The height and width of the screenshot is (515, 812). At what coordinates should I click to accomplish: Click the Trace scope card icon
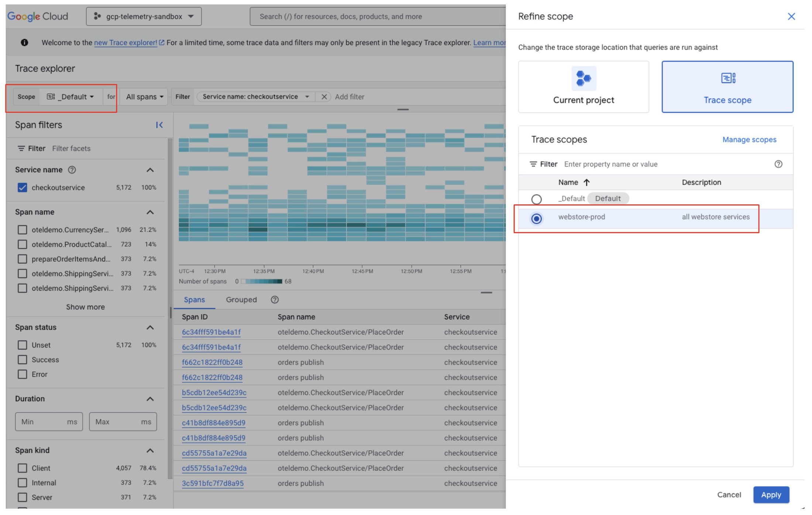pyautogui.click(x=728, y=78)
